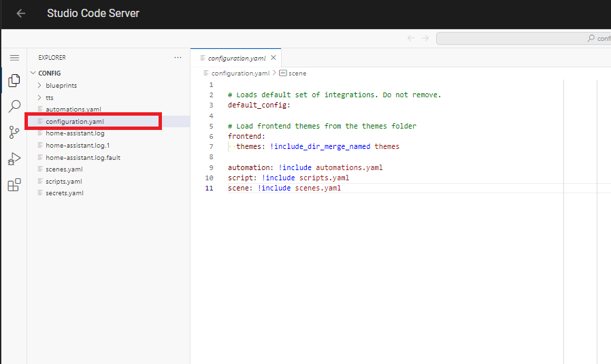The height and width of the screenshot is (364, 611).
Task: Click line number 11 in the gutter
Action: (x=210, y=188)
